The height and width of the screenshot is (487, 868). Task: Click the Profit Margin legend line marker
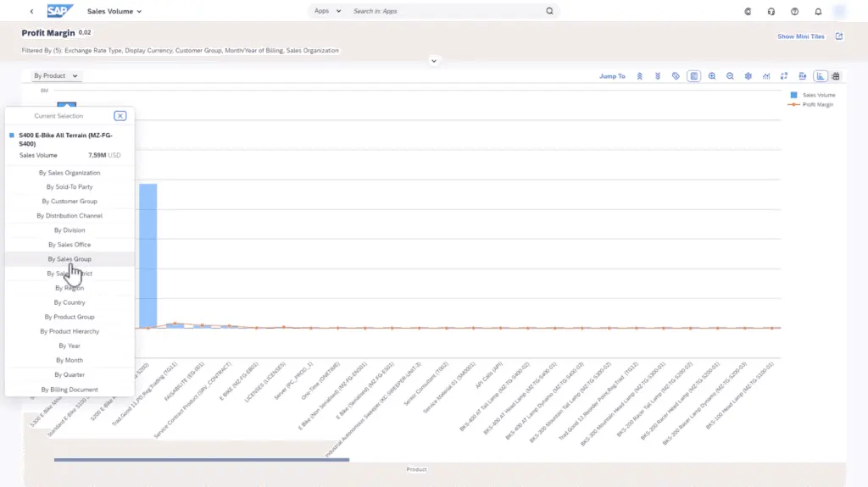793,104
